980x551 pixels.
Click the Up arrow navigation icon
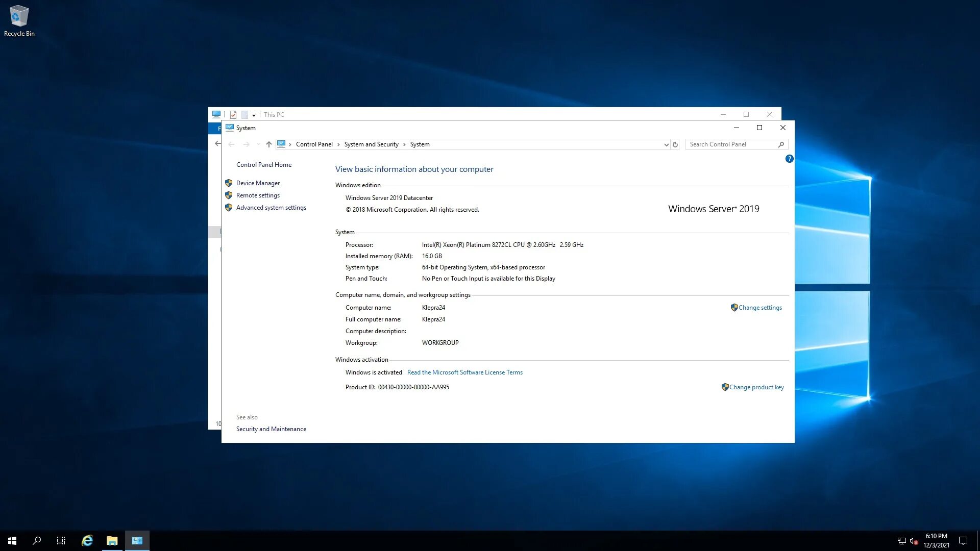269,144
